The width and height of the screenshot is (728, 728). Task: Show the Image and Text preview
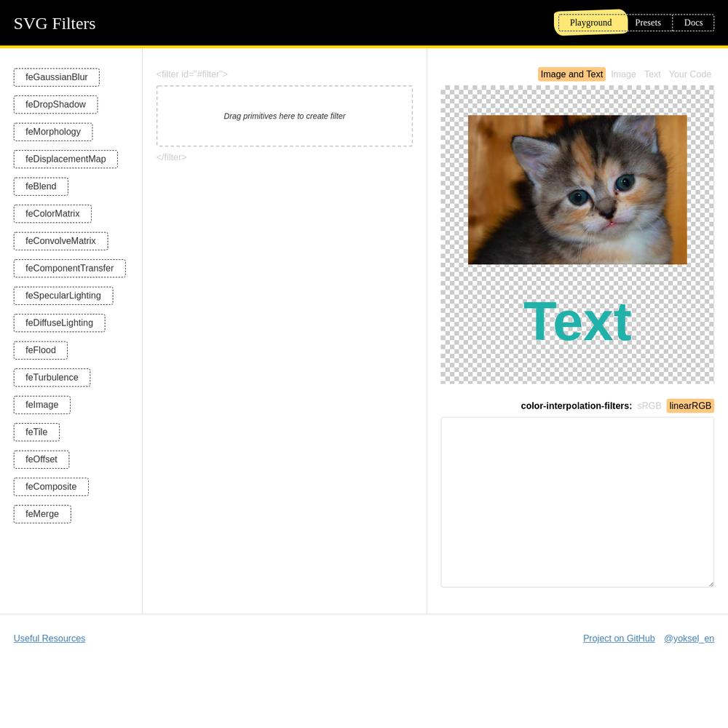click(571, 74)
